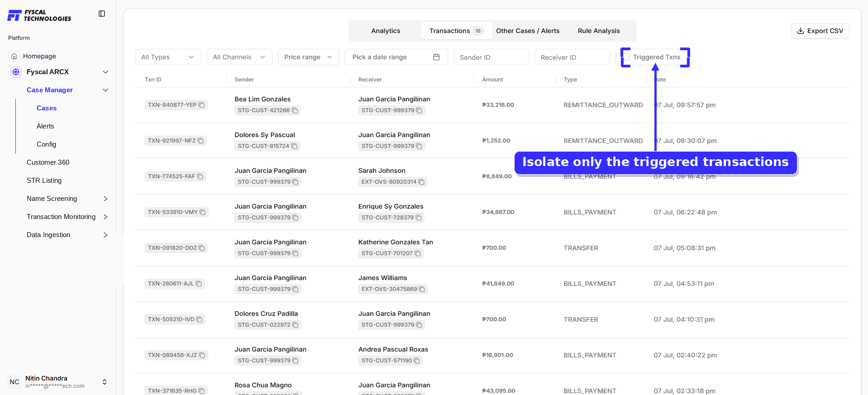
Task: Focus the Receiver ID filter field
Action: pyautogui.click(x=572, y=57)
